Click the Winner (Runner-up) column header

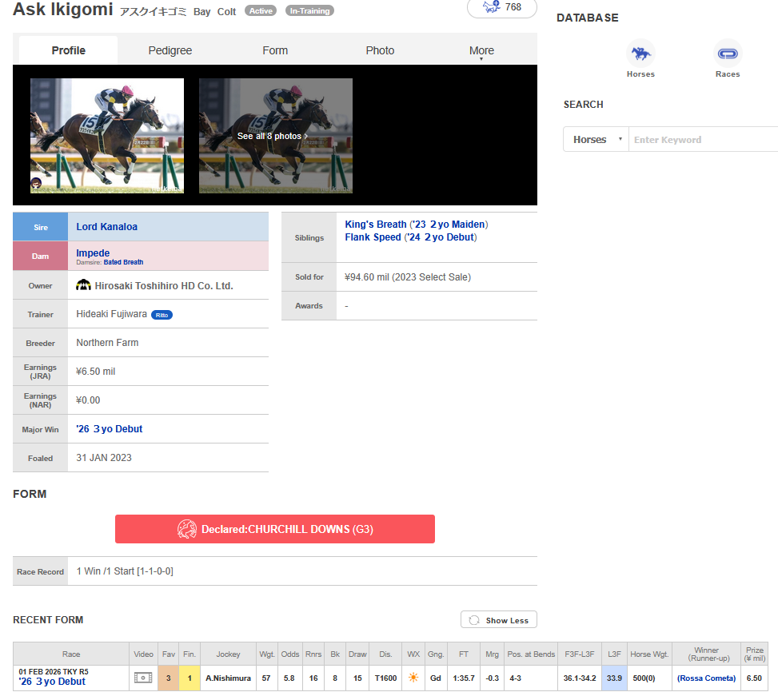pos(707,654)
